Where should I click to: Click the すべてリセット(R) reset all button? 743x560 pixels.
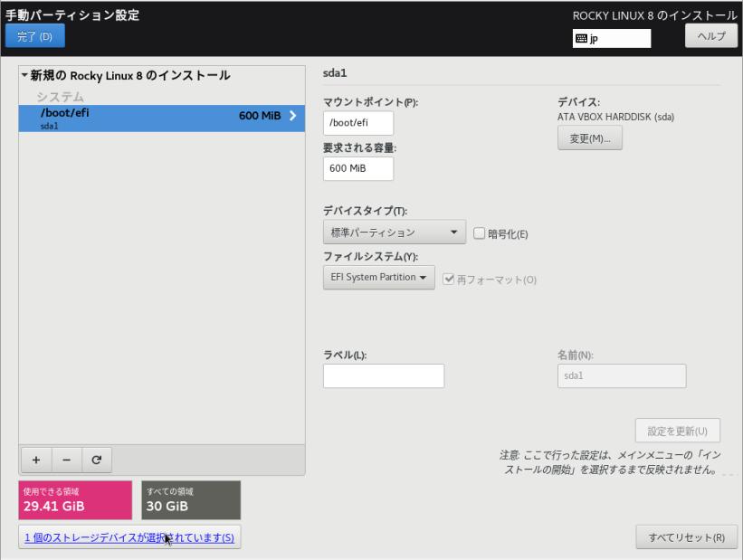point(687,537)
